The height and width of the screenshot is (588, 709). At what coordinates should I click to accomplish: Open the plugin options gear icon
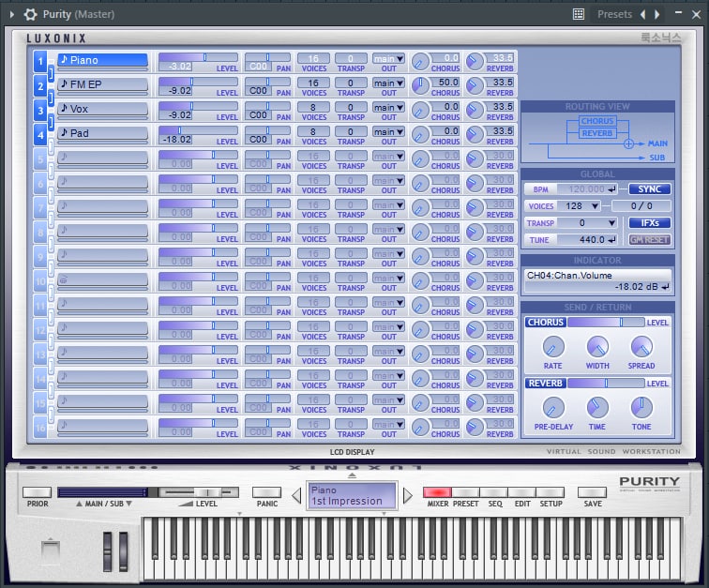30,14
